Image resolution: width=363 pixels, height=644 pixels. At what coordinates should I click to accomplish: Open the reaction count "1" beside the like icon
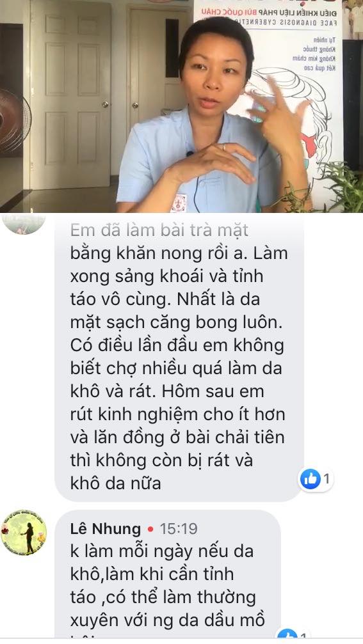coord(327,478)
